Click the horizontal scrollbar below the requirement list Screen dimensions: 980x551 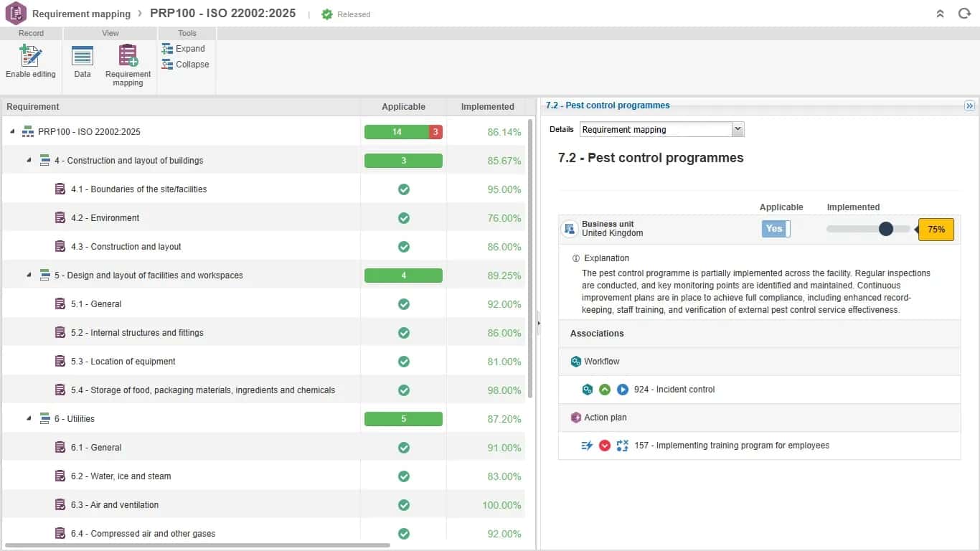[197, 545]
